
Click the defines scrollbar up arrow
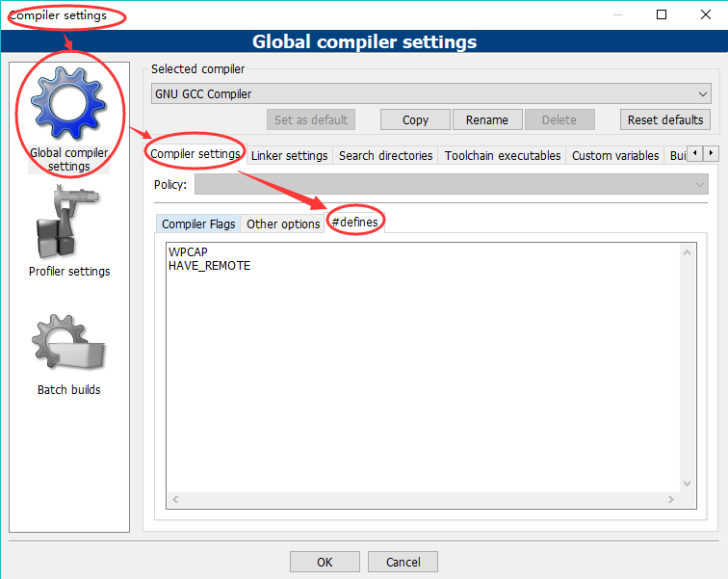point(688,252)
